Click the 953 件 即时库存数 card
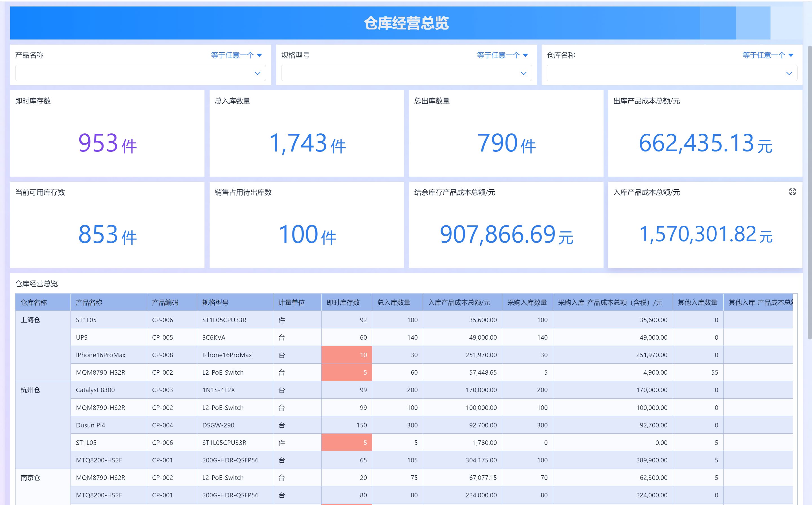 (107, 143)
